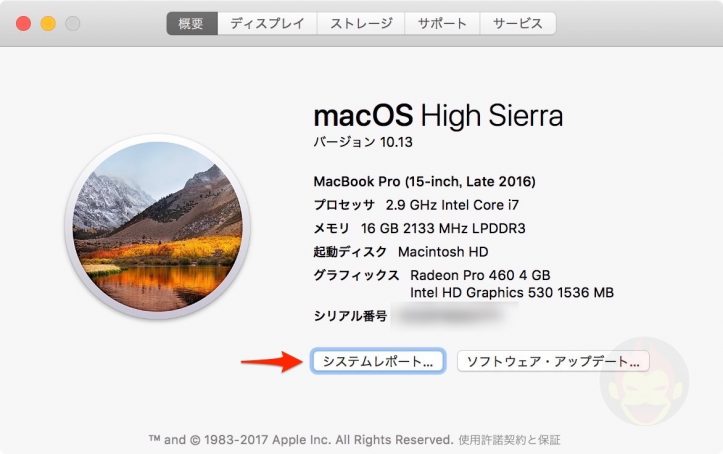The width and height of the screenshot is (723, 454).
Task: Switch to the ディスプレイ tab
Action: (267, 23)
